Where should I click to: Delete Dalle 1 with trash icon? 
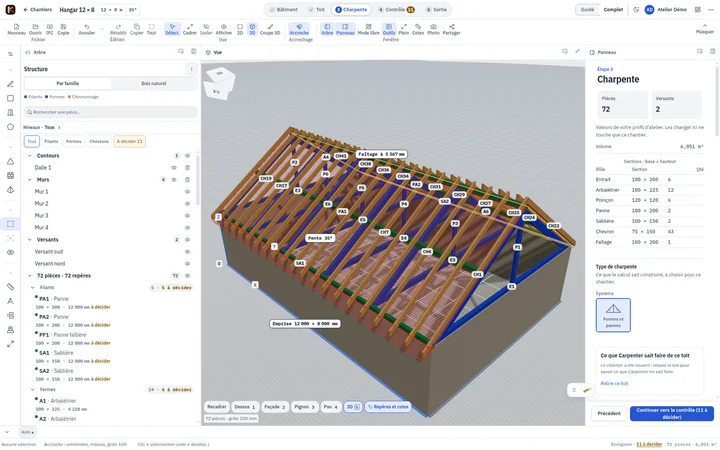(x=187, y=168)
